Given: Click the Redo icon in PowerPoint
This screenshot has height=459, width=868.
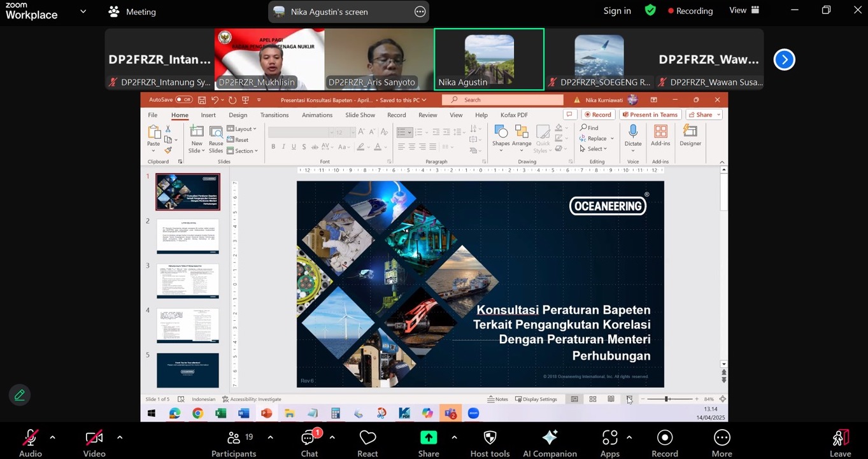Looking at the screenshot, I should 232,100.
